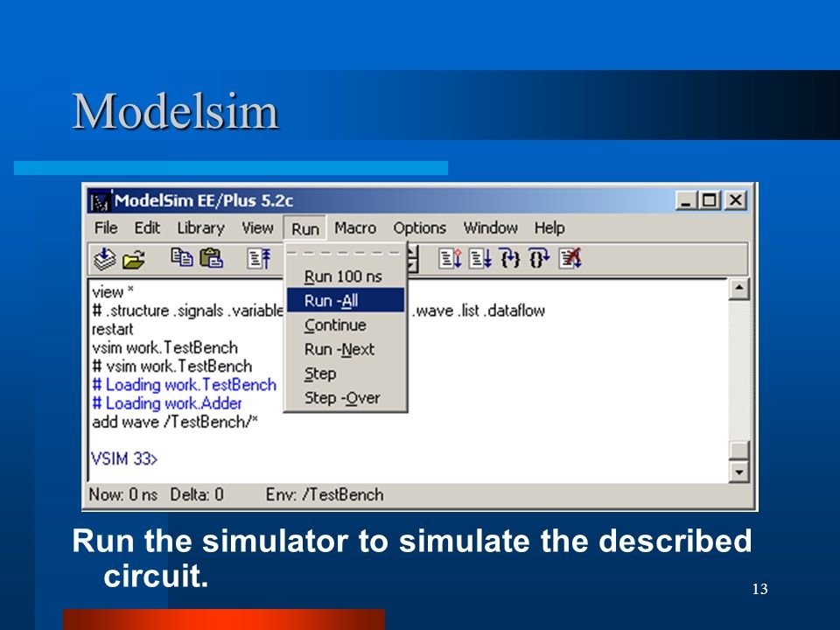The image size is (840, 630).
Task: Click 'Now: 0 ns' status bar entry
Action: point(123,494)
